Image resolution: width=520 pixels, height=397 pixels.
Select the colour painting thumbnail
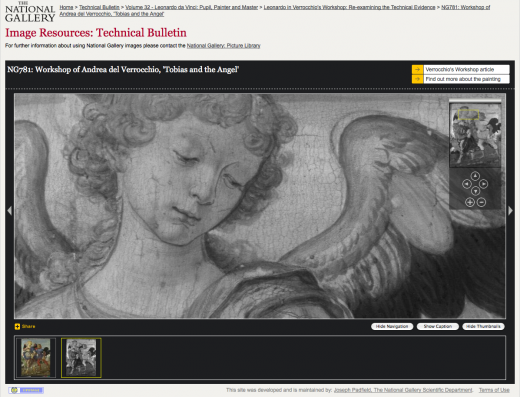tap(36, 358)
